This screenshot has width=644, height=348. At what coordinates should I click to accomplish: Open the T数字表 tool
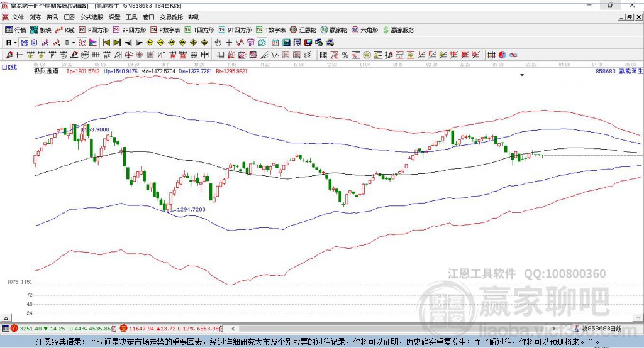click(x=270, y=30)
